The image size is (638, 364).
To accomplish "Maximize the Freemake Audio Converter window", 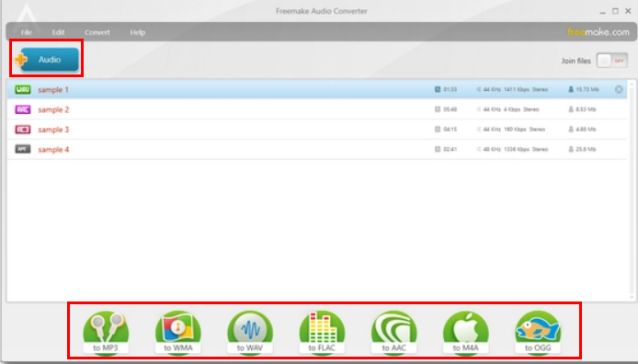I will click(616, 11).
